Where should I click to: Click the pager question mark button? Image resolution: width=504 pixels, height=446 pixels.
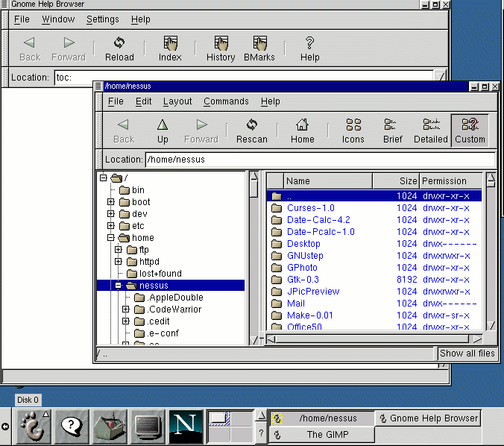point(262,433)
